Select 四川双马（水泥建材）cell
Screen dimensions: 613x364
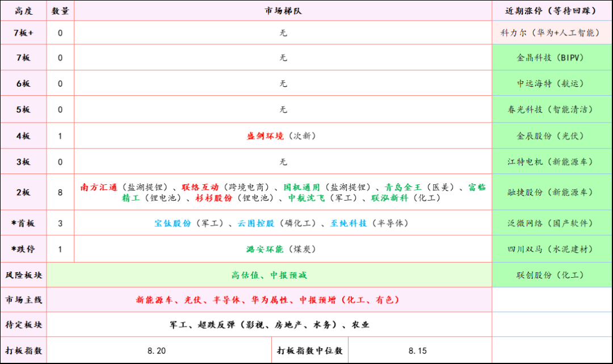tap(552, 249)
